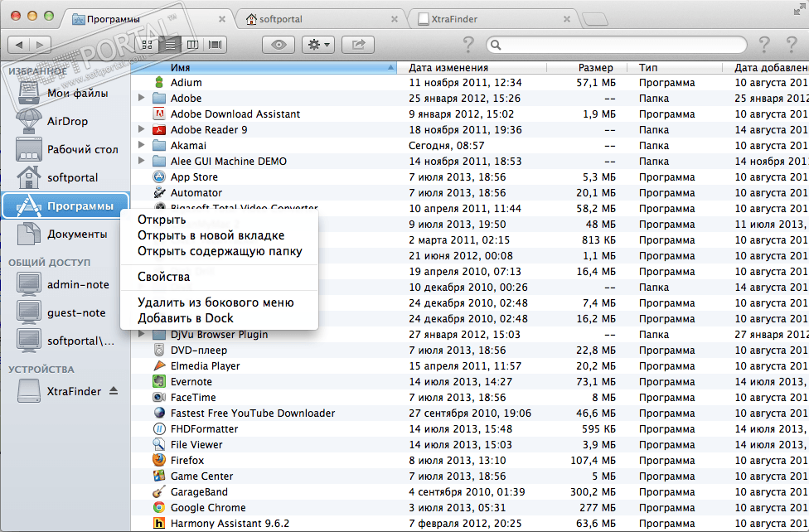The width and height of the screenshot is (809, 532).
Task: Select the Google Chrome icon
Action: click(159, 507)
